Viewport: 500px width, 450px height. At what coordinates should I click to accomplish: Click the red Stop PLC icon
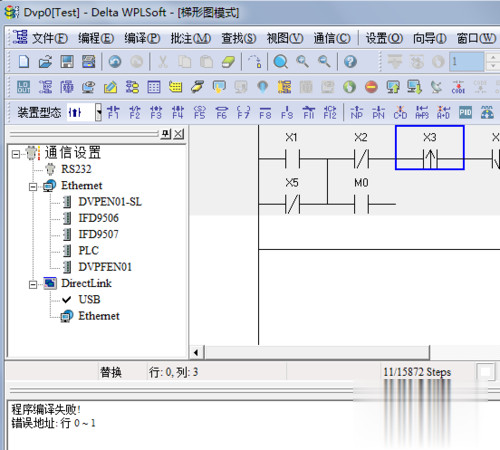[371, 87]
